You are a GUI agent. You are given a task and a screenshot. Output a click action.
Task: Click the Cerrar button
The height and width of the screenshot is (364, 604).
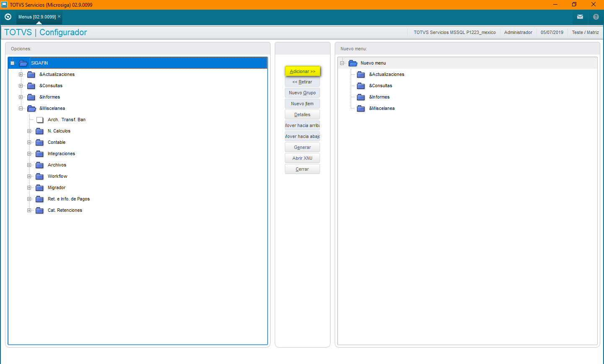coord(302,169)
